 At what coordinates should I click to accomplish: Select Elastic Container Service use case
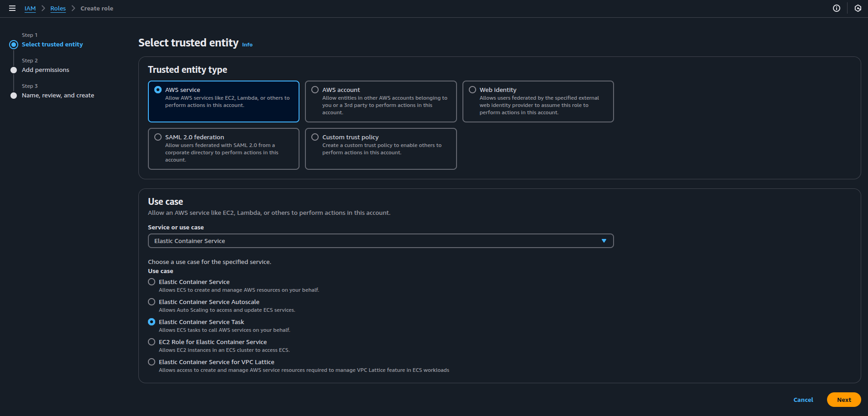pyautogui.click(x=152, y=282)
